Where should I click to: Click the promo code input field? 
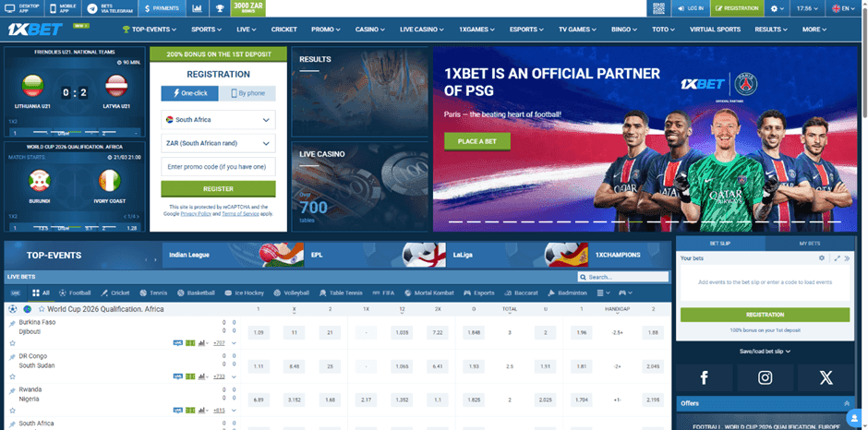(218, 166)
